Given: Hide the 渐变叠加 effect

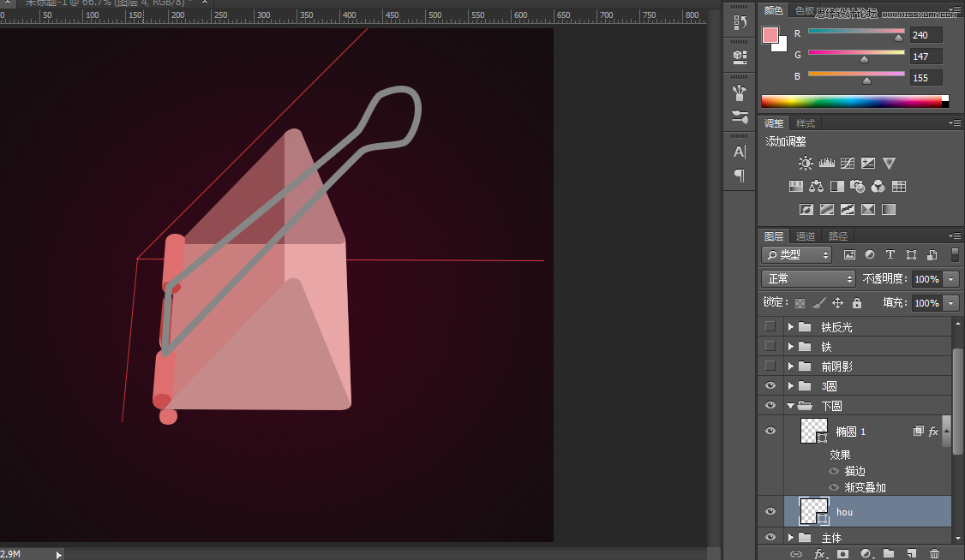Looking at the screenshot, I should [834, 487].
